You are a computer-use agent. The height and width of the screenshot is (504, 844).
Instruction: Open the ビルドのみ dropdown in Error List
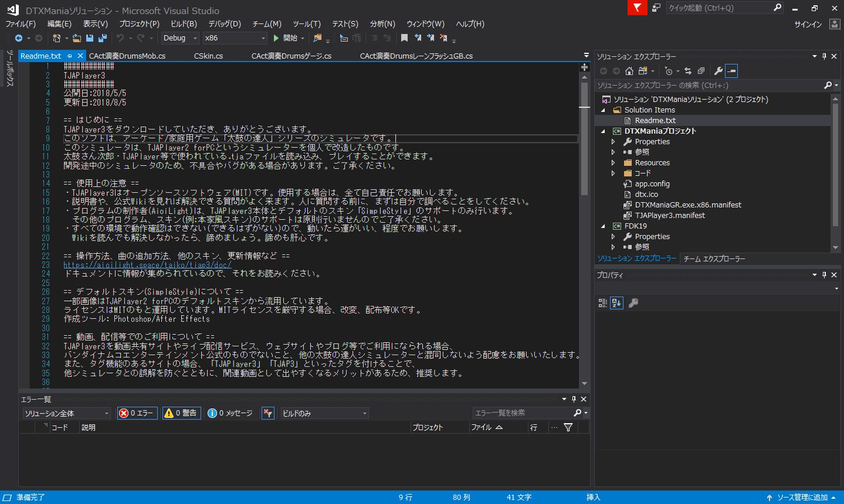[324, 413]
